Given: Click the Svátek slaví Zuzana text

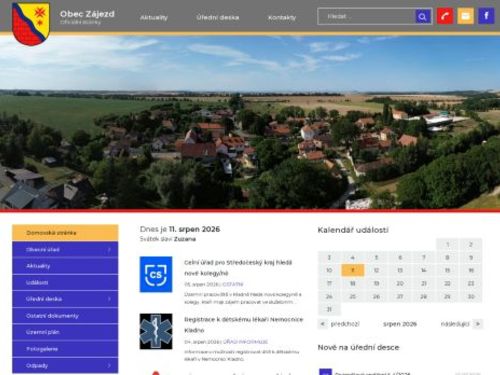Looking at the screenshot, I should [x=168, y=239].
